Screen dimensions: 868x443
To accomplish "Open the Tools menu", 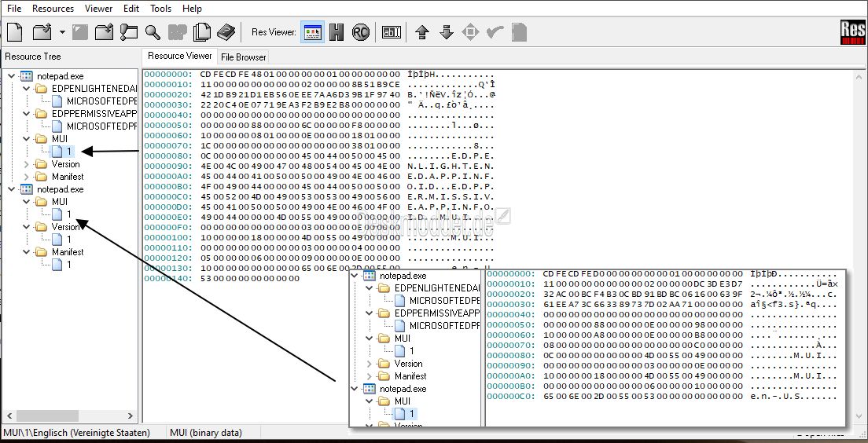I will (160, 9).
